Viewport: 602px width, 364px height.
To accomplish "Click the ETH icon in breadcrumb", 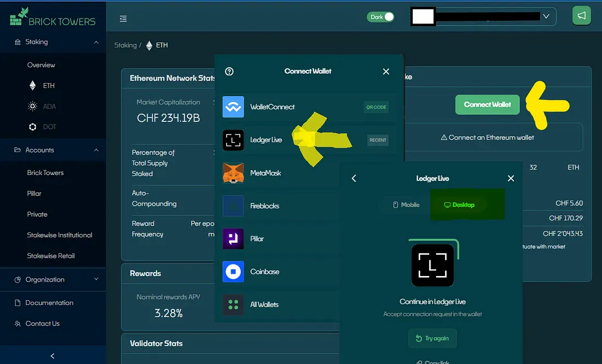I will click(x=149, y=45).
